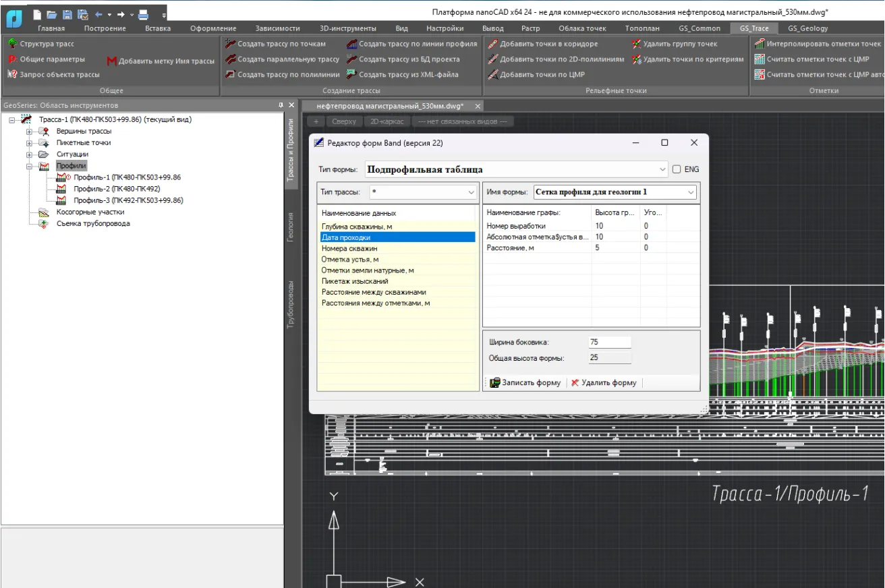Image resolution: width=885 pixels, height=588 pixels.
Task: Pin the GeoSeries tool panel
Action: coord(281,105)
